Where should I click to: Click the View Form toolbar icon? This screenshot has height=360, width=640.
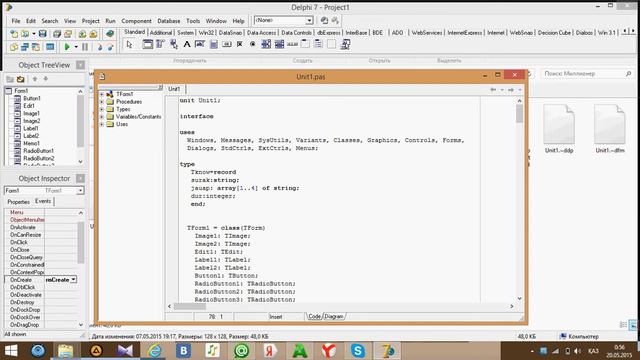[25, 47]
